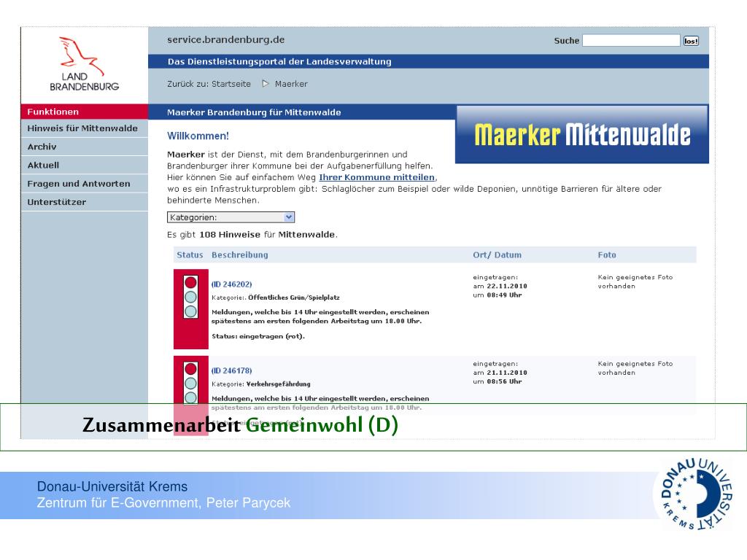Open the Ihrer Kommune mitteilen link
The image size is (747, 560).
coord(377,177)
